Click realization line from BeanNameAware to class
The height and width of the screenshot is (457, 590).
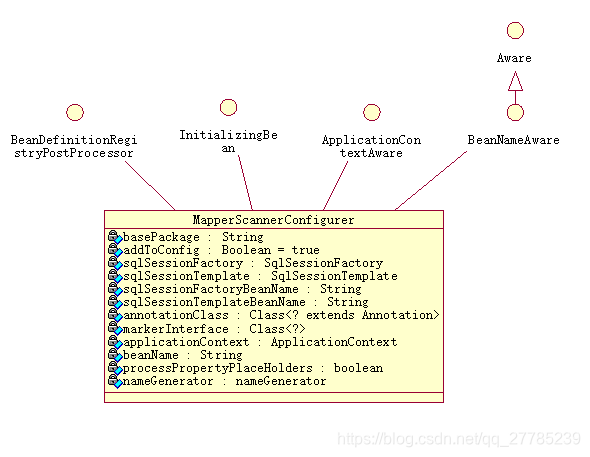coord(431,181)
